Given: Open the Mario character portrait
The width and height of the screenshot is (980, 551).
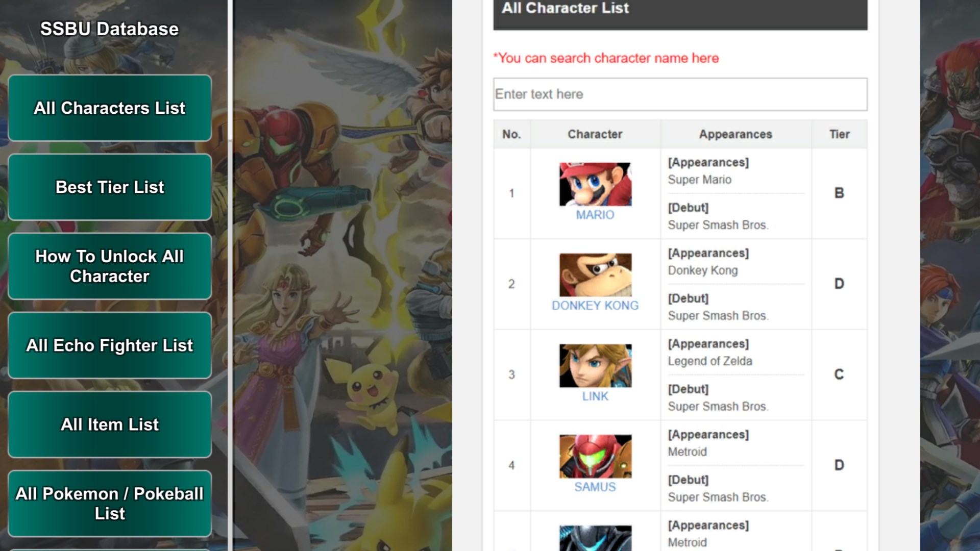Looking at the screenshot, I should pos(595,184).
